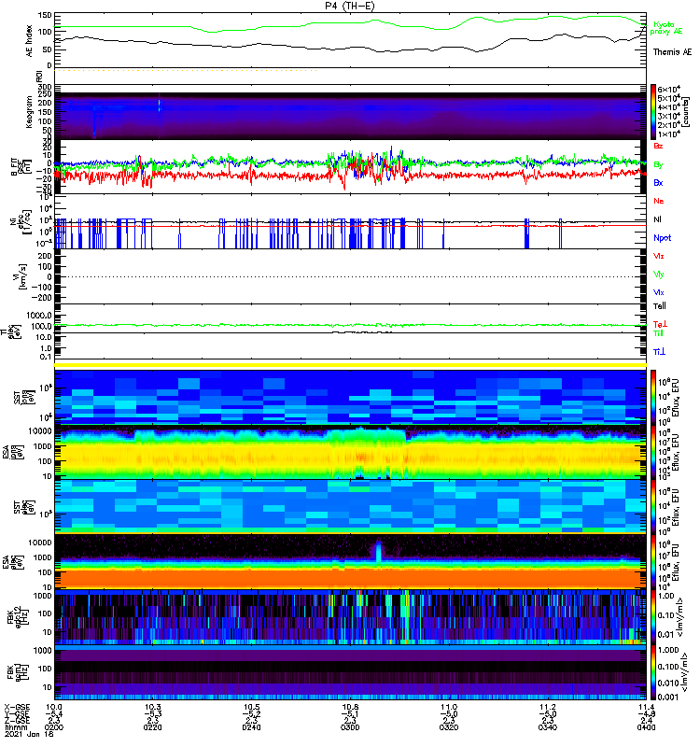This screenshot has width=700, height=747.
Task: Click the X-GSE value "10.8"
Action: pyautogui.click(x=350, y=708)
